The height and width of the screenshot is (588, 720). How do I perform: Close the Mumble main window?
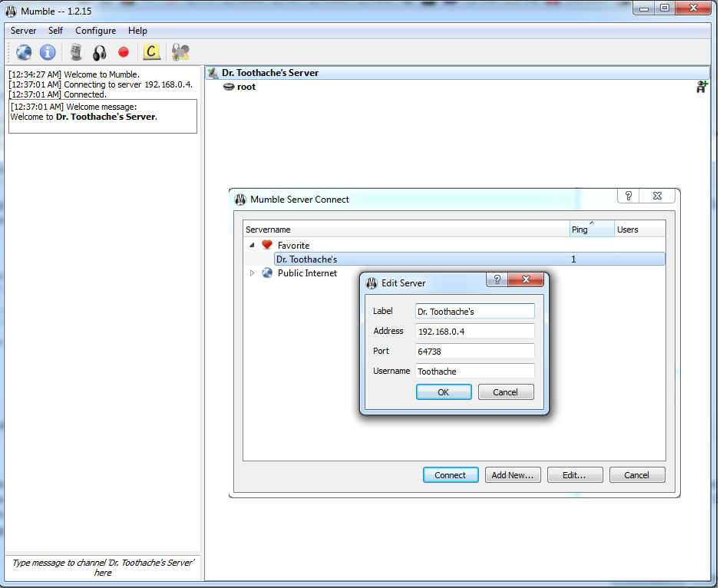click(693, 8)
